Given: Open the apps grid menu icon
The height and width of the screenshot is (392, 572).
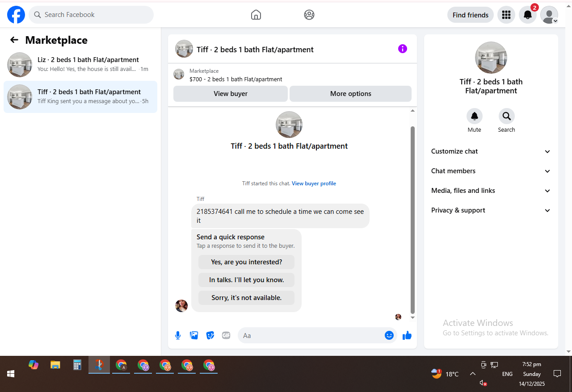Looking at the screenshot, I should 506,15.
